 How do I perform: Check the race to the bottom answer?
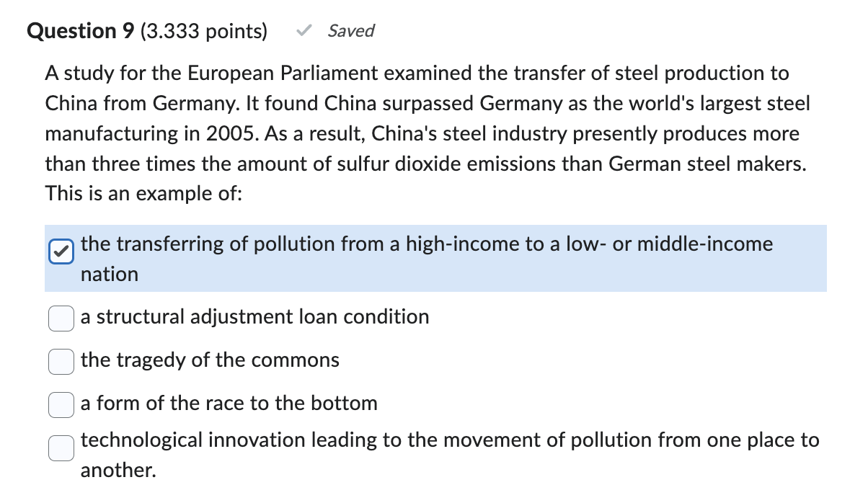pos(61,404)
